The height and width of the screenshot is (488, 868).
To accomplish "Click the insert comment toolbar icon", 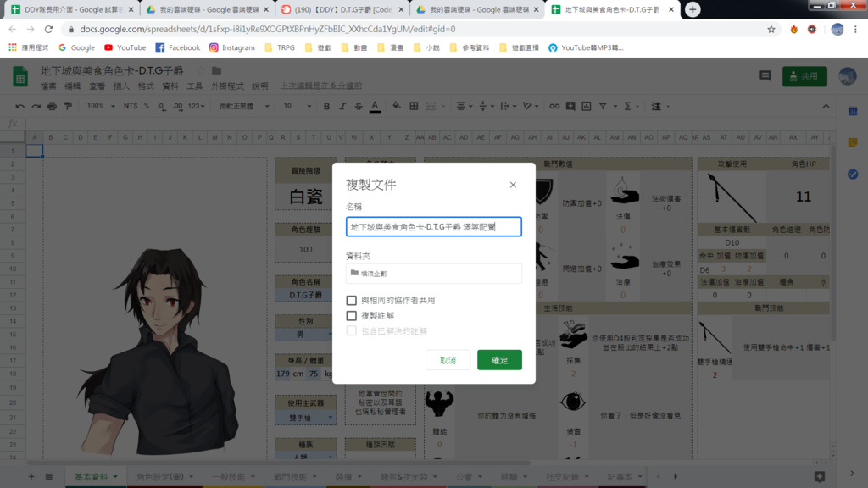I will tap(570, 106).
